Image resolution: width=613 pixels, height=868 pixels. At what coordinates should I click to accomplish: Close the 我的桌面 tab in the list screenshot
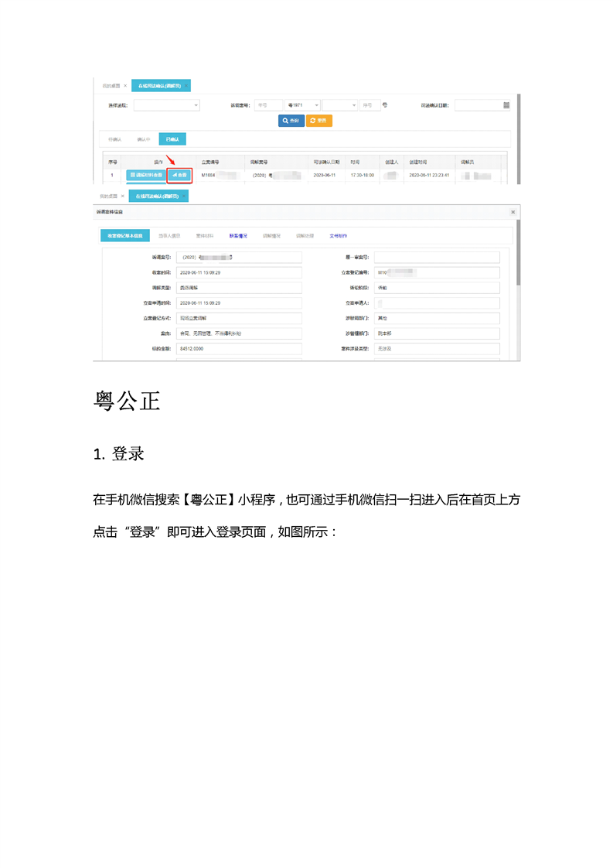pos(125,86)
